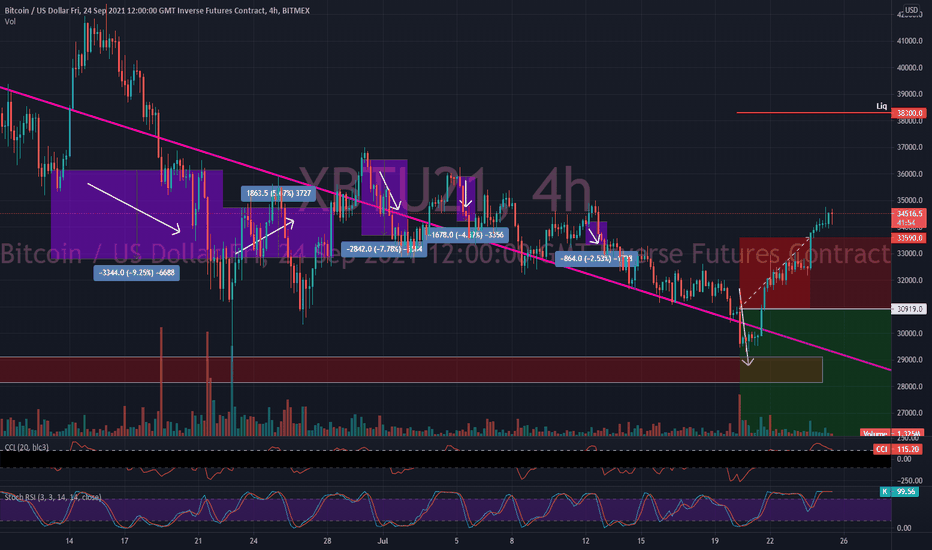Click the K 99.56 value tag
This screenshot has height=550, width=932.
(899, 492)
